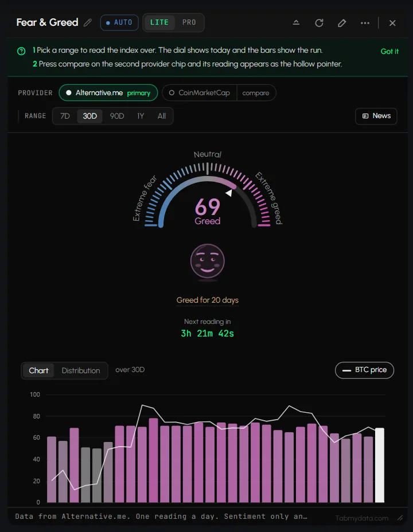Switch to PRO mode
This screenshot has height=532, width=413.
click(x=189, y=22)
